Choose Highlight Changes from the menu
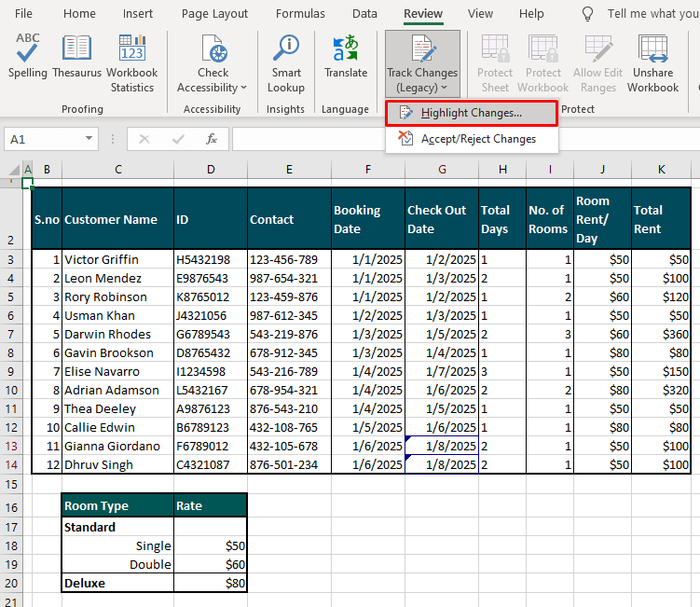The image size is (700, 607). (x=471, y=113)
